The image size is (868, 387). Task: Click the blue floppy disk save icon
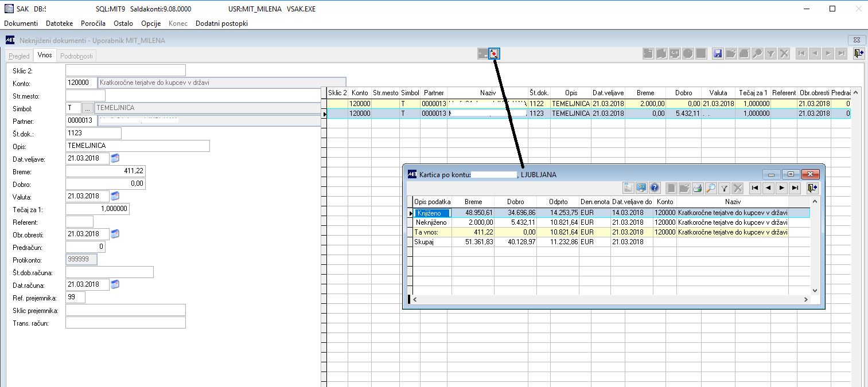coord(717,54)
